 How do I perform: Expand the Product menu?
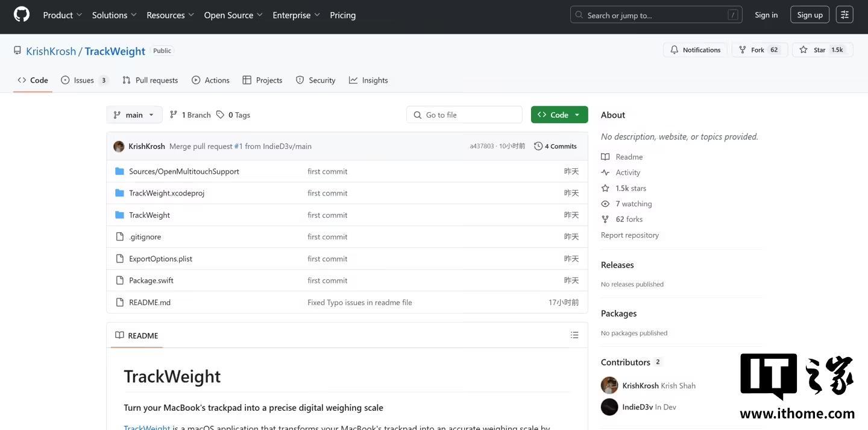(x=63, y=15)
